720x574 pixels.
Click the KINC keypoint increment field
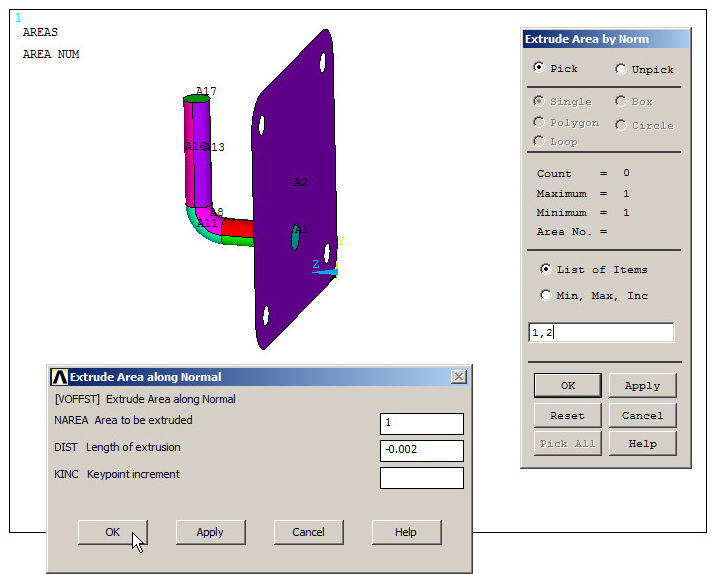point(421,477)
